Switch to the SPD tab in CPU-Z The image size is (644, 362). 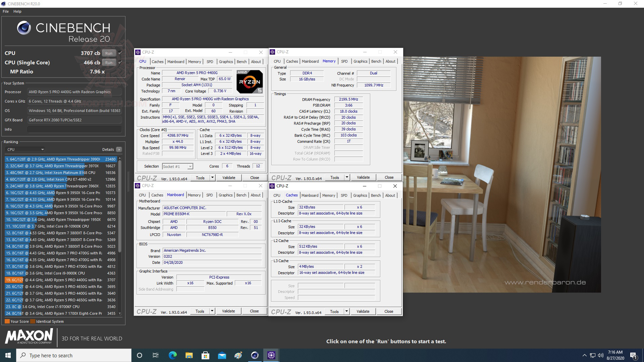(x=210, y=62)
